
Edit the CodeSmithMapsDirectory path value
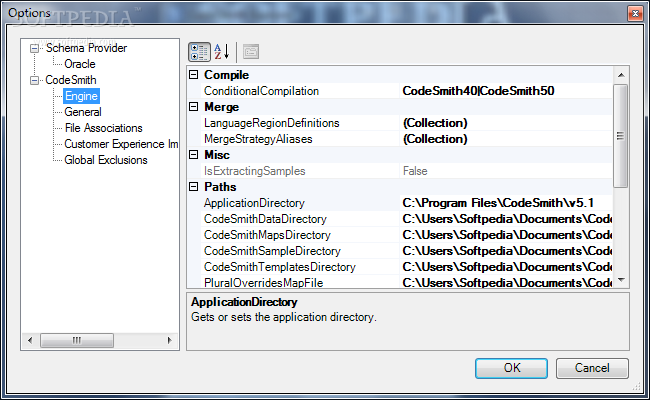(x=506, y=235)
